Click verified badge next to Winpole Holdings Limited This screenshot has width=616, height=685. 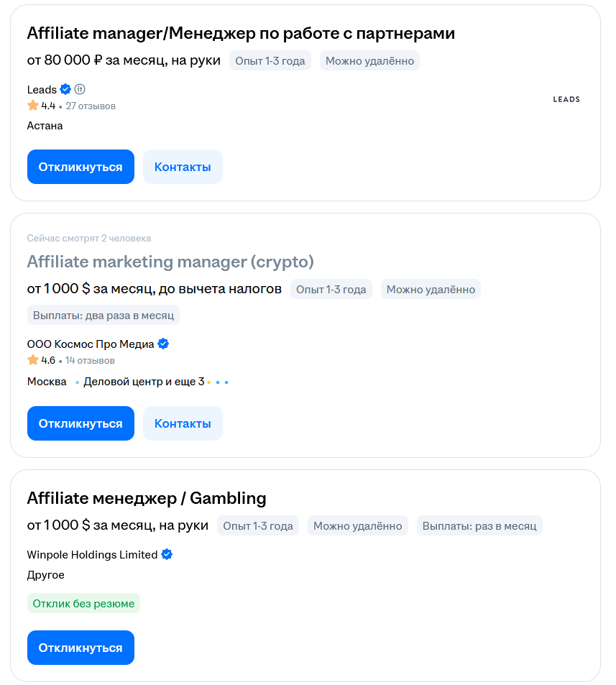(x=167, y=554)
